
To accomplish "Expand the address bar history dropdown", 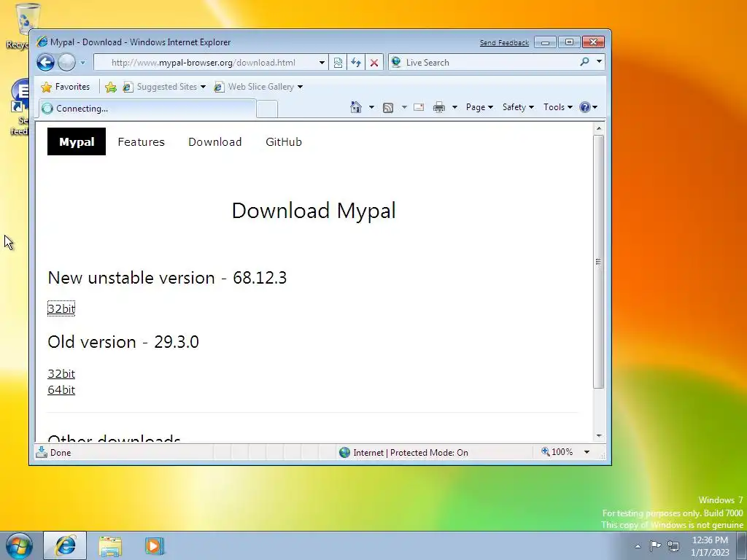I will pos(322,63).
